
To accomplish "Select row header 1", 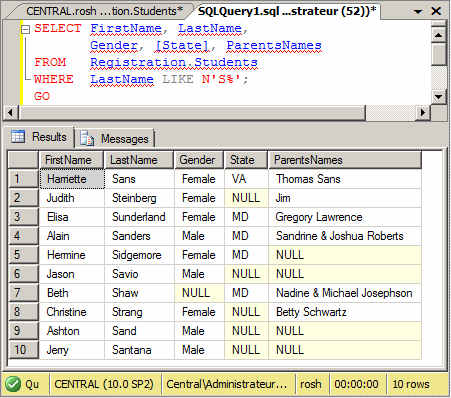I will (x=23, y=179).
